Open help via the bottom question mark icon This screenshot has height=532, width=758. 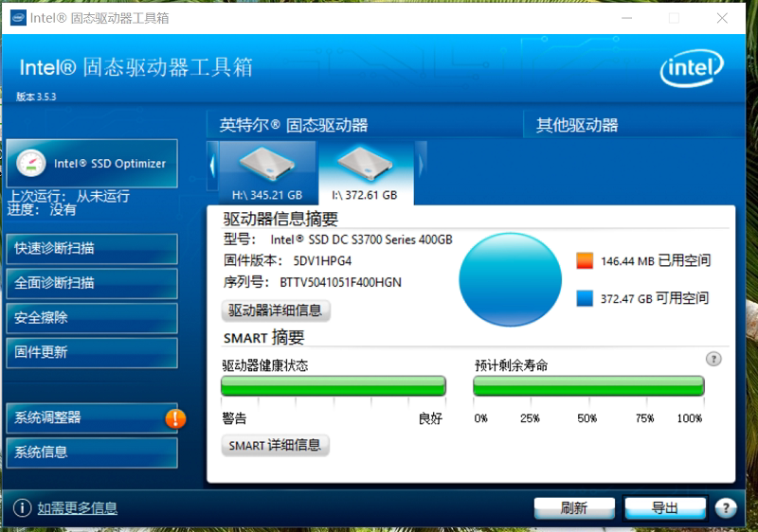point(726,508)
